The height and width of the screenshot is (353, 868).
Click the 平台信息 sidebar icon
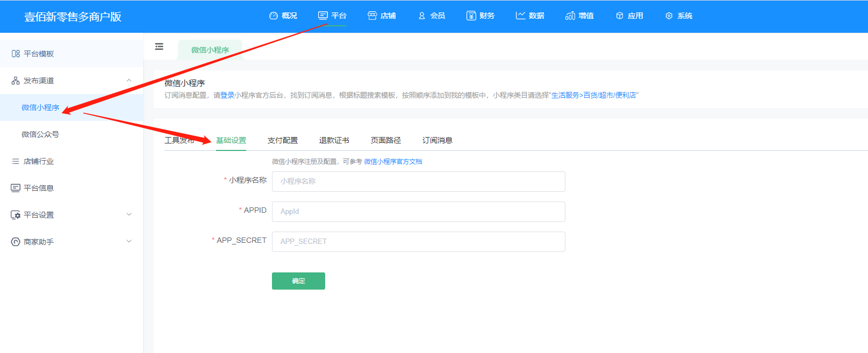click(16, 188)
